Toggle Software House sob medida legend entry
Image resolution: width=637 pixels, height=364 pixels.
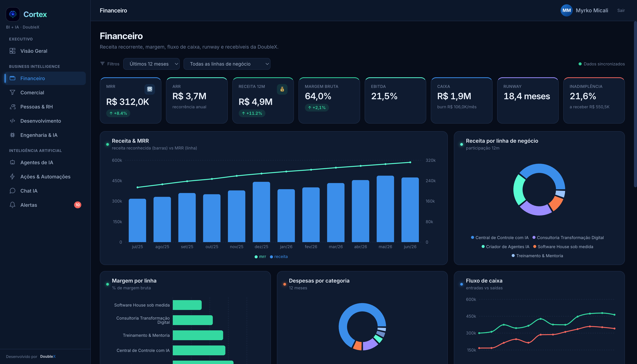[563, 247]
